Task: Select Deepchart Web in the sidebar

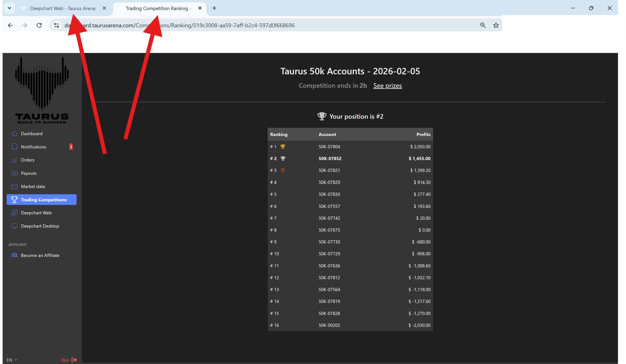Action: [x=36, y=213]
